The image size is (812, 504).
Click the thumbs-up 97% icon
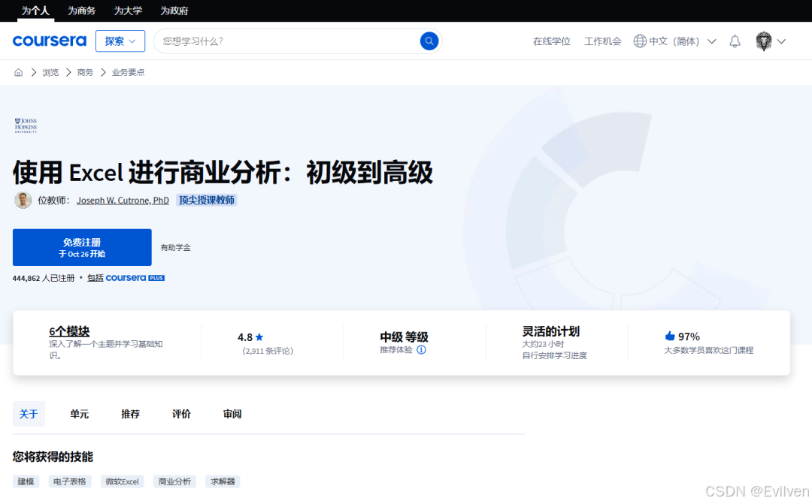point(670,336)
